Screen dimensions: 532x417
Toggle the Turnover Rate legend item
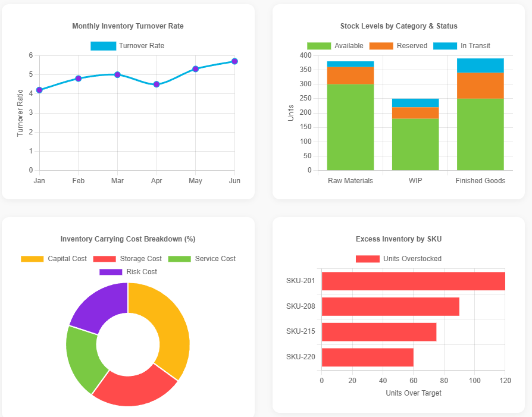click(x=127, y=46)
